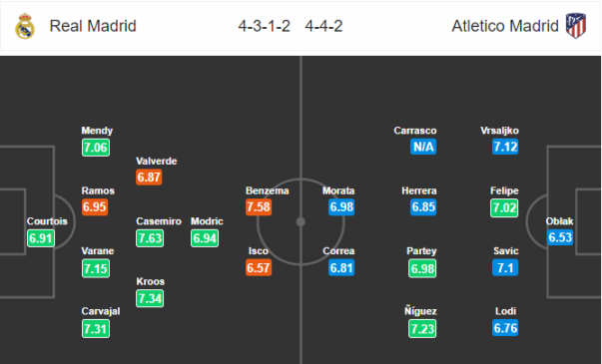Open the Atletico Madrid team name link
This screenshot has height=364, width=602.
tap(505, 26)
